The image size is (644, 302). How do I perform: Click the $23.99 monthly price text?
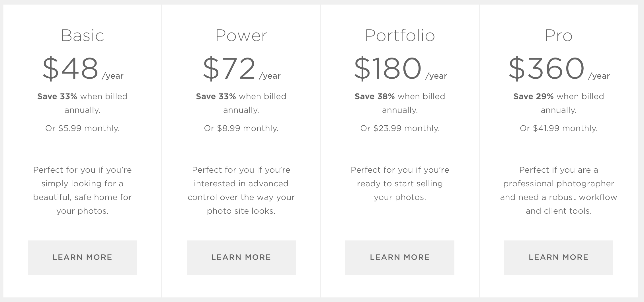point(400,128)
